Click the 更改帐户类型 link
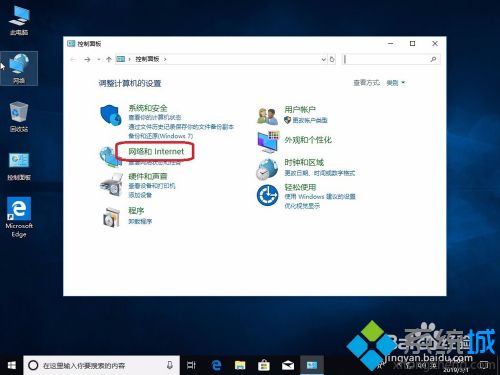The image size is (500, 375). pos(310,120)
